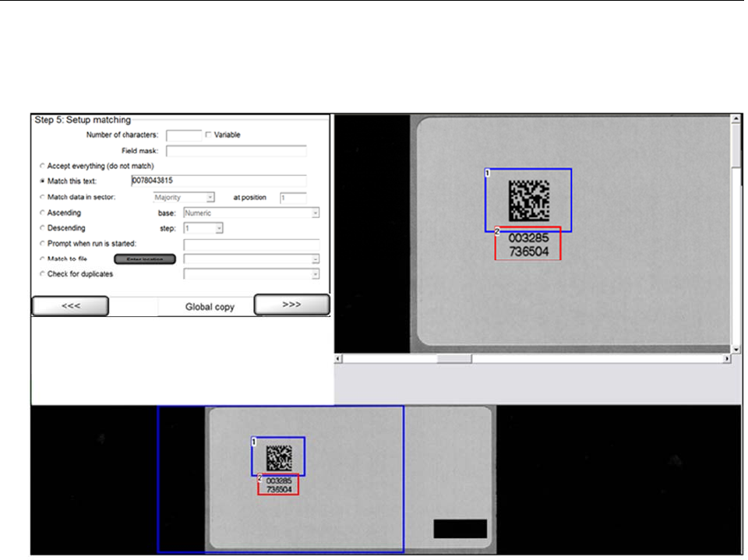The image size is (748, 560).
Task: Go back with the <<< button
Action: tap(70, 306)
